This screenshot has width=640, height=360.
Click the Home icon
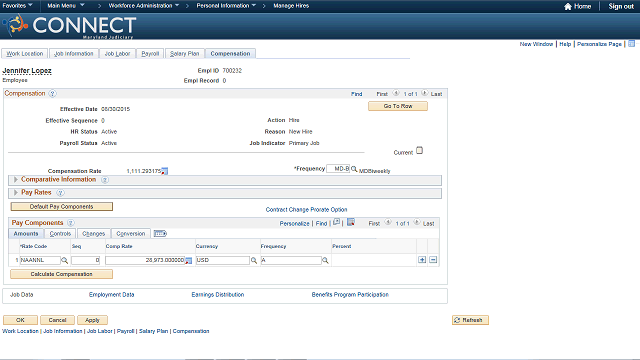point(568,6)
